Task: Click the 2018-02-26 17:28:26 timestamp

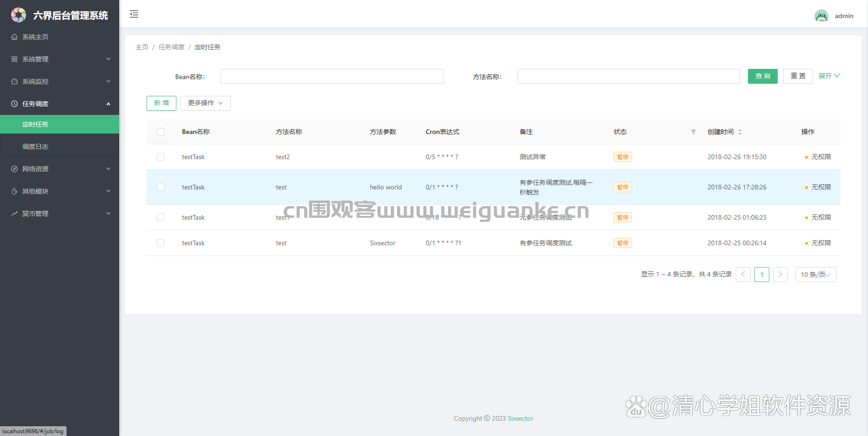Action: pyautogui.click(x=737, y=187)
